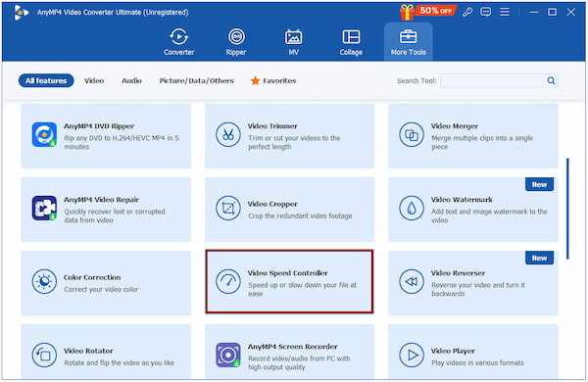Click the MV picture icon
This screenshot has height=382, width=588.
pyautogui.click(x=293, y=37)
